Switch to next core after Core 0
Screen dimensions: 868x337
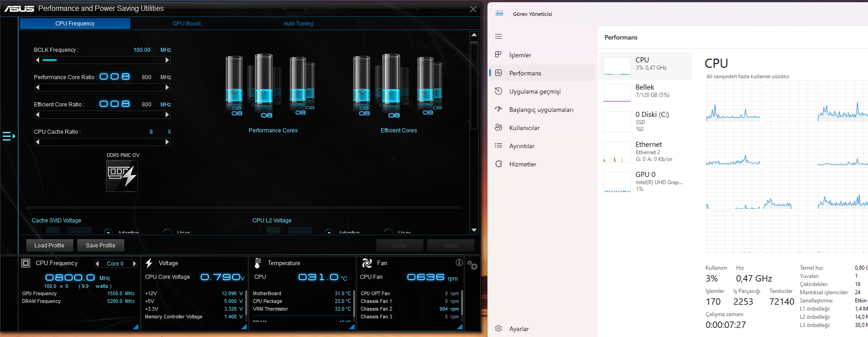134,263
